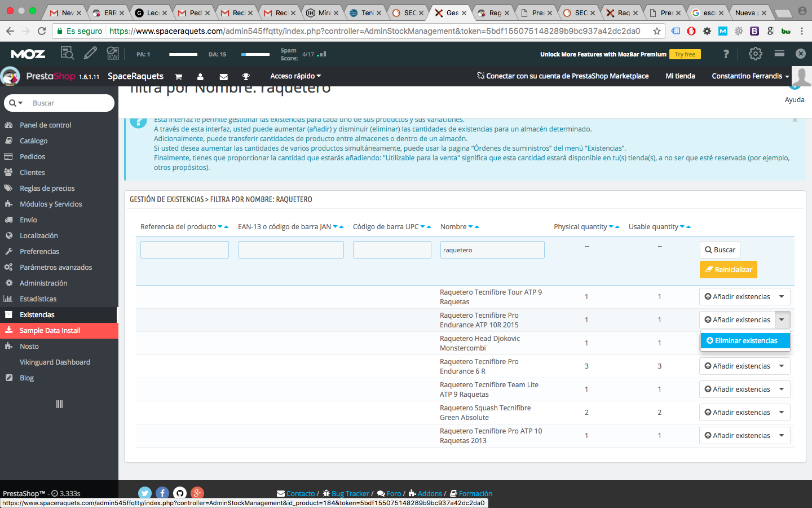Viewport: 812px width, 508px height.
Task: Sort Physical quantity with the up arrow
Action: pyautogui.click(x=617, y=227)
